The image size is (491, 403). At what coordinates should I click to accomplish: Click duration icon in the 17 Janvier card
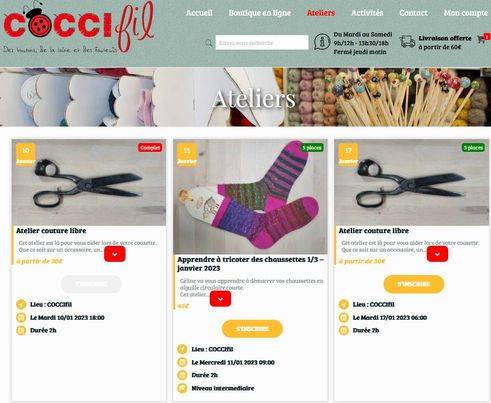(344, 330)
